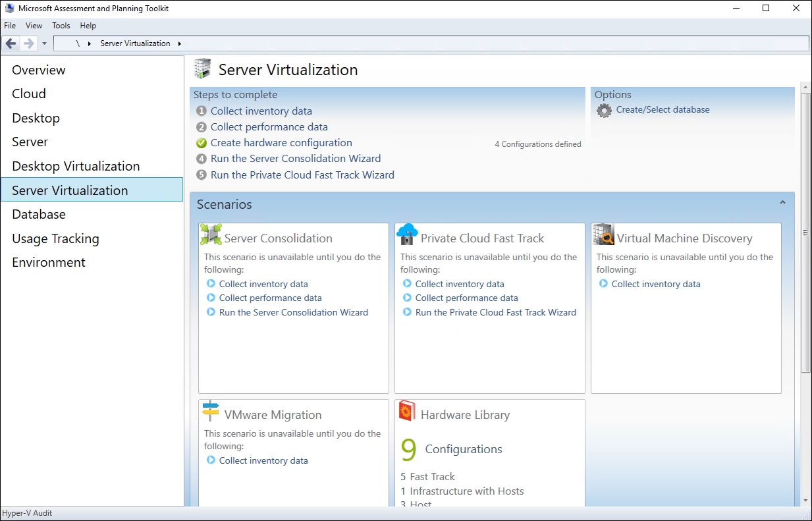This screenshot has height=521, width=812.
Task: Click the vertical scrollbar down arrow
Action: 805,501
